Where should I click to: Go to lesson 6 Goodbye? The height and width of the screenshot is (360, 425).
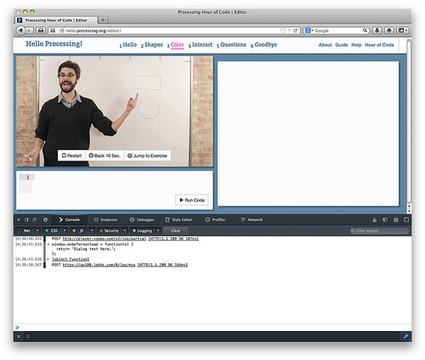(x=264, y=45)
